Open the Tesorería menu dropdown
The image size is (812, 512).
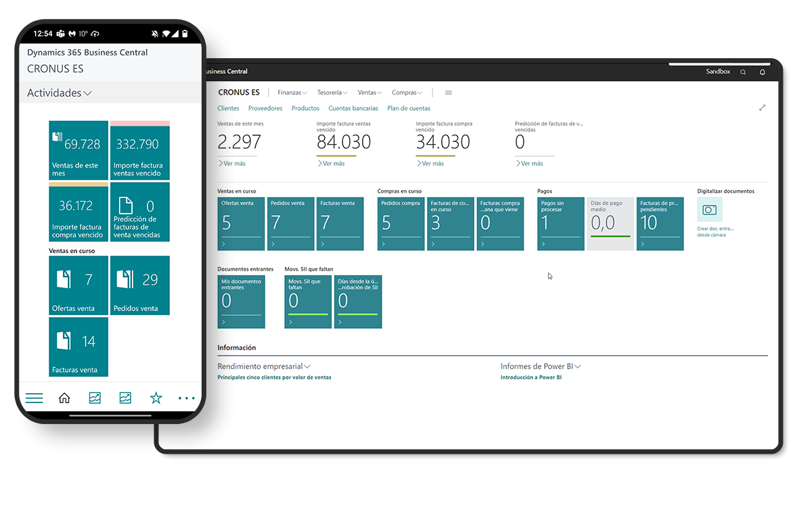point(332,93)
